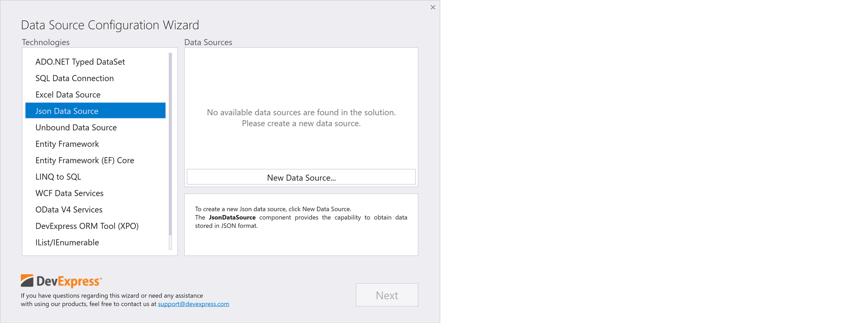Click the New Data Source... button

(x=301, y=177)
